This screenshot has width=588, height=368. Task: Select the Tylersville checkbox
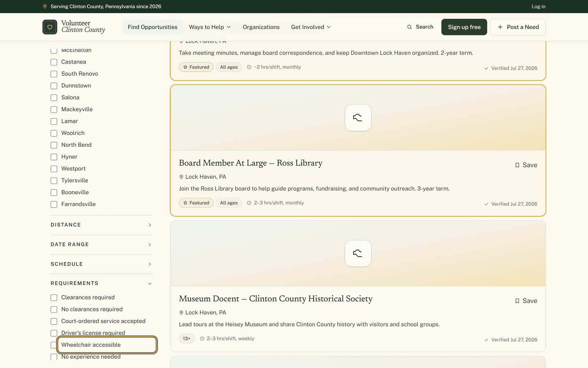tap(54, 181)
